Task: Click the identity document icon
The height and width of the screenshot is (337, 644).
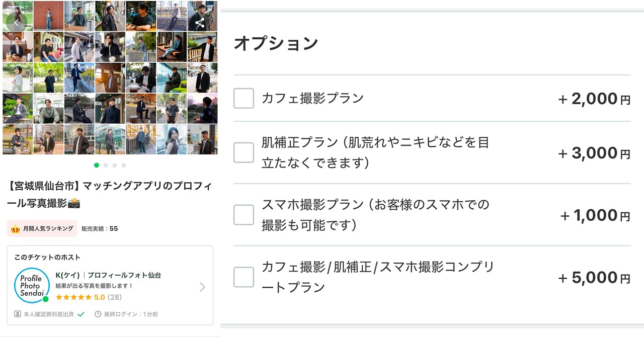Action: 18,314
